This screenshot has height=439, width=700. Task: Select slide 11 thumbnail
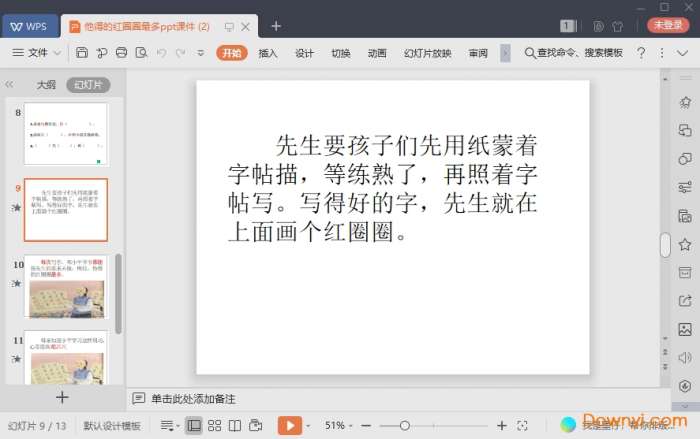66,357
